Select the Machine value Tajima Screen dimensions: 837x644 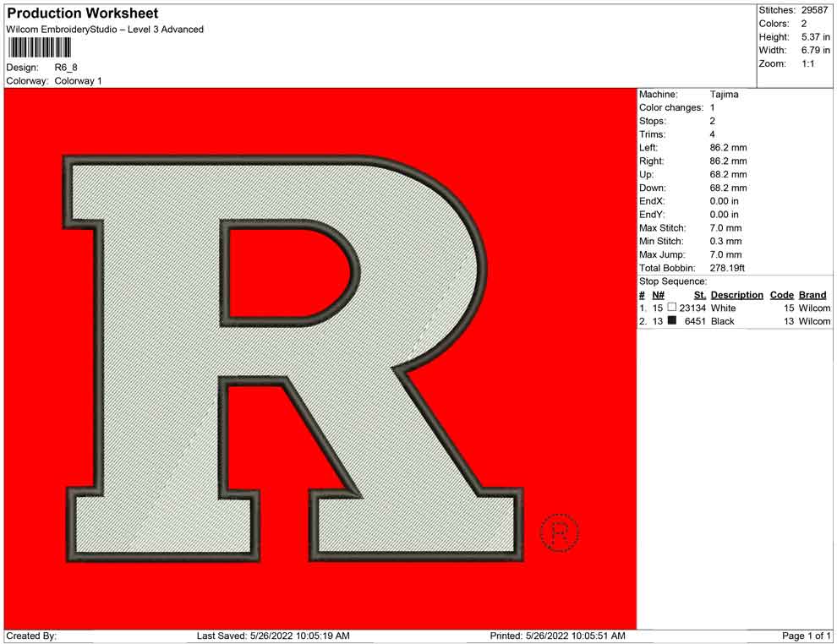point(724,95)
